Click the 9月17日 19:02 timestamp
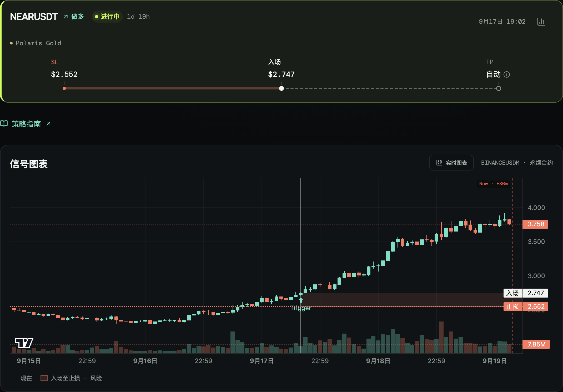This screenshot has width=563, height=392. pos(502,22)
